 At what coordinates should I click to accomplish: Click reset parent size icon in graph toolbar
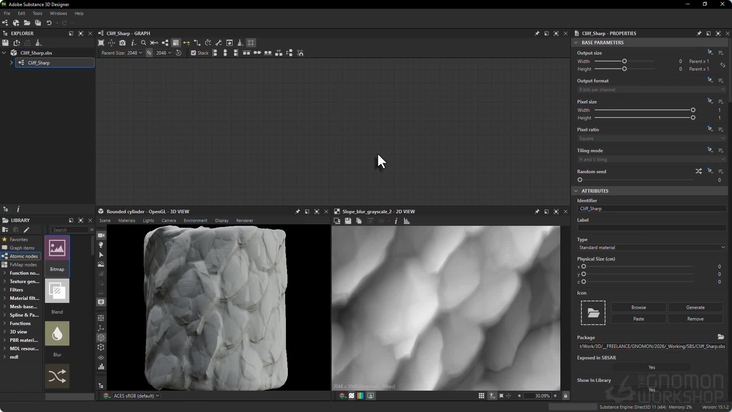178,53
